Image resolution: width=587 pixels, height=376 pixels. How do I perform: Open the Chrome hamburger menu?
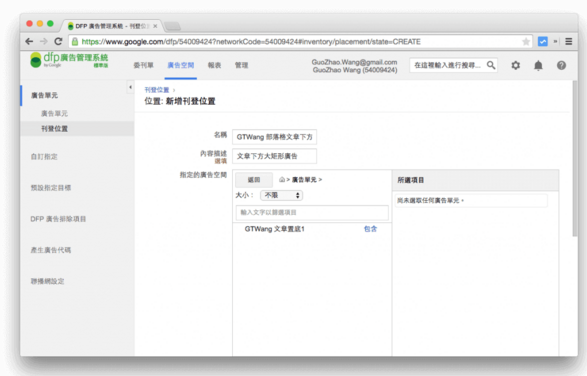point(569,42)
